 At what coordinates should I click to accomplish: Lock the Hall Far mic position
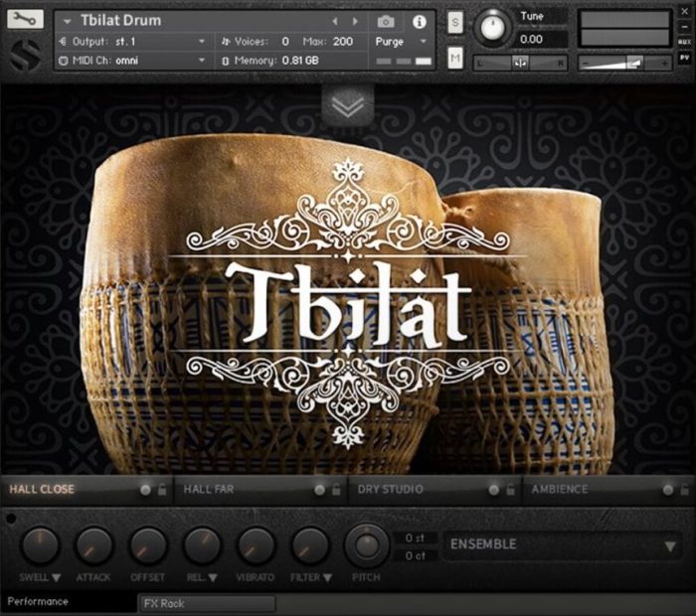tap(336, 490)
